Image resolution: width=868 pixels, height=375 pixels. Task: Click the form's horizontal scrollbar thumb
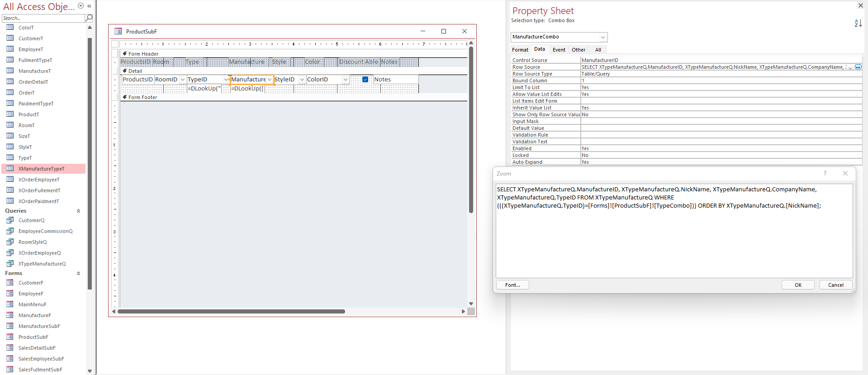231,311
